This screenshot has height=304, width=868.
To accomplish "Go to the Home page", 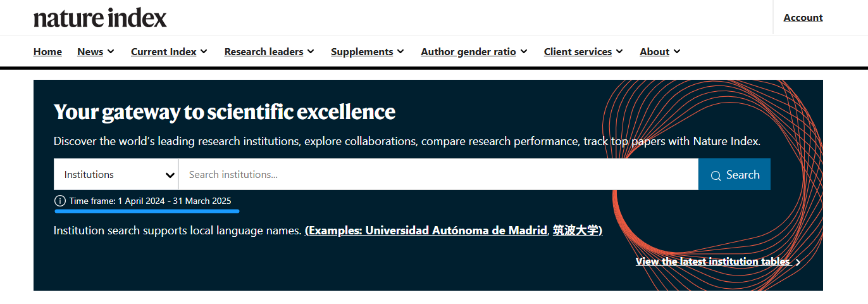I will click(x=47, y=52).
